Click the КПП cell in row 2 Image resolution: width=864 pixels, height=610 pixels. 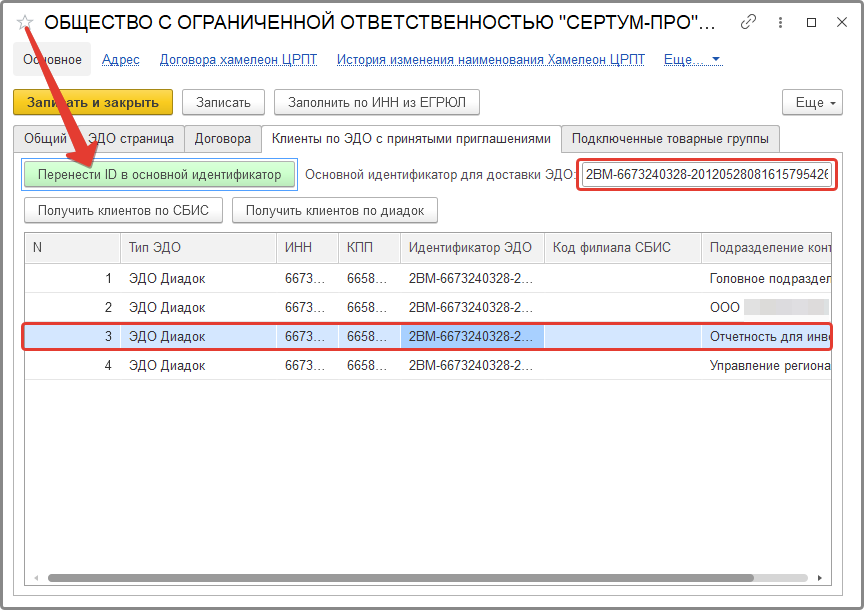pyautogui.click(x=369, y=307)
